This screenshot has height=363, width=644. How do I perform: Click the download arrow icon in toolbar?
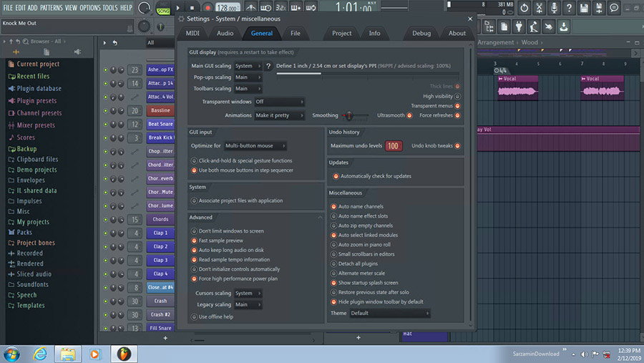point(564,26)
